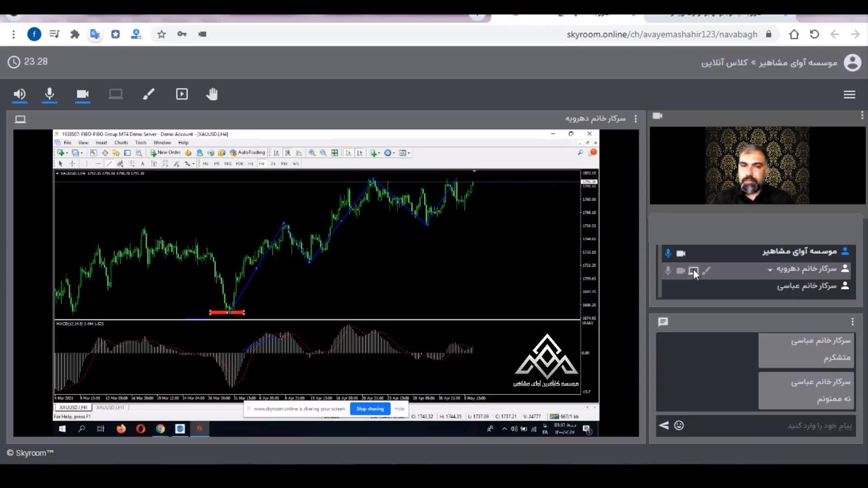Open the whiteboard brush tool
The width and height of the screenshot is (868, 488).
coord(149,94)
